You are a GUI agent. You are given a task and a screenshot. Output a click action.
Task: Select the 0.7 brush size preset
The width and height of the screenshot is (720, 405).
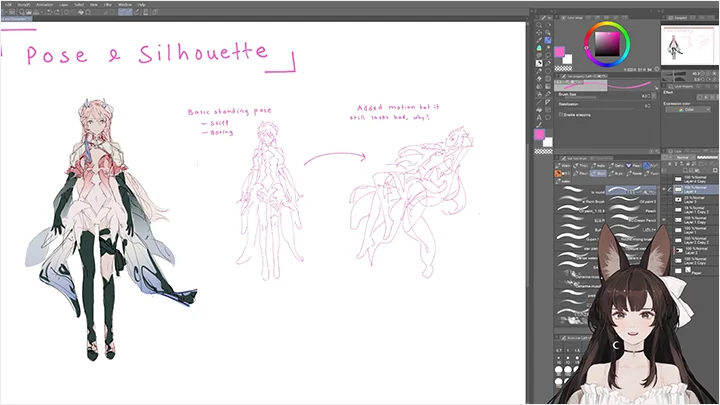pos(559,350)
